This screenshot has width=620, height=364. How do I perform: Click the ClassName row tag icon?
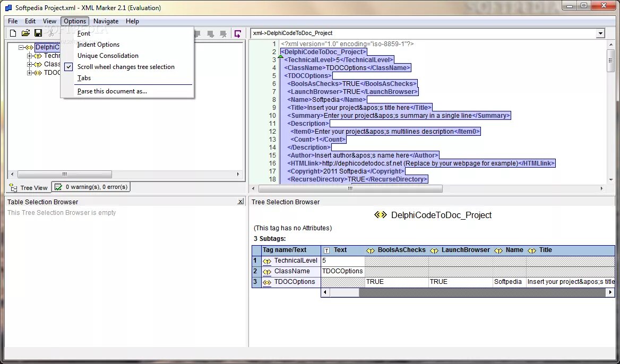(267, 272)
